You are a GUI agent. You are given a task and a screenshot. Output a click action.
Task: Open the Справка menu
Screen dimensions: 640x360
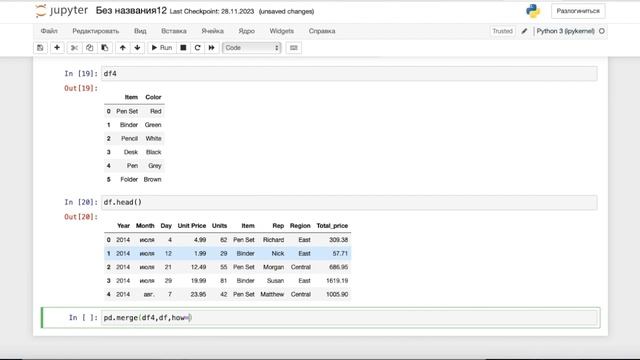[x=322, y=31]
